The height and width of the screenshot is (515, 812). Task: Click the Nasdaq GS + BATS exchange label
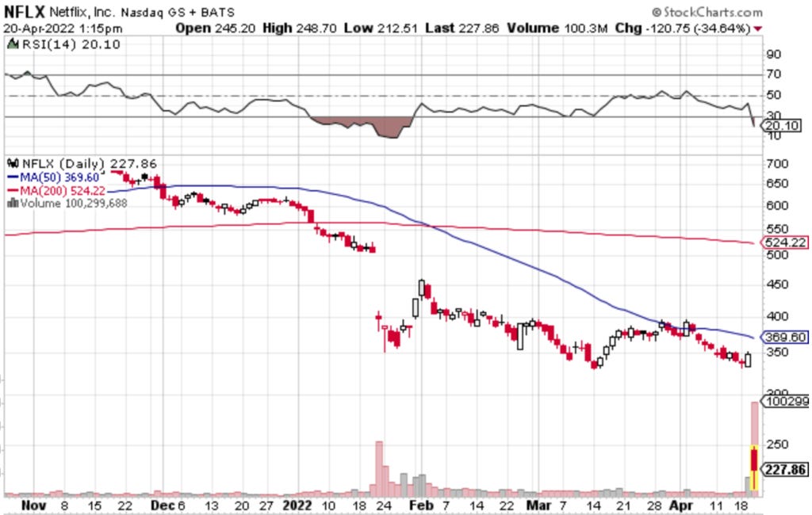(x=178, y=12)
